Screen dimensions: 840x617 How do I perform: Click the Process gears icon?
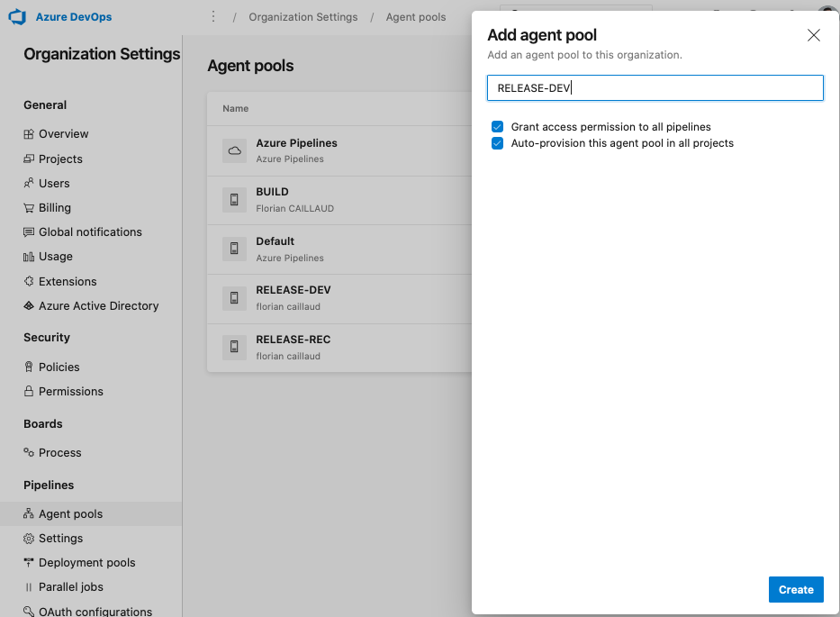coord(29,452)
